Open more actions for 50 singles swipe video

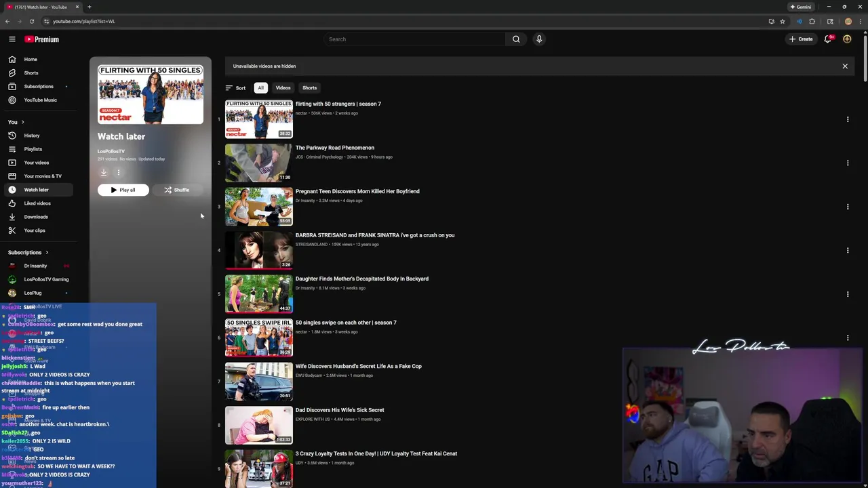848,338
